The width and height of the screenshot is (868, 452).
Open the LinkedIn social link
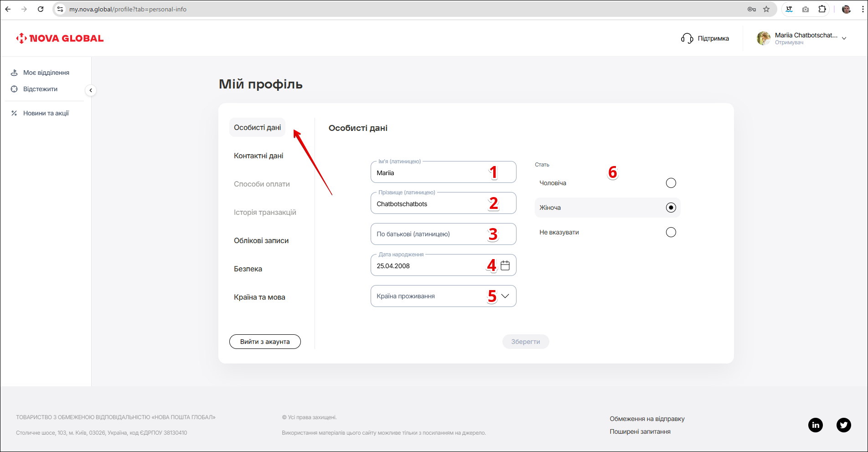[815, 425]
